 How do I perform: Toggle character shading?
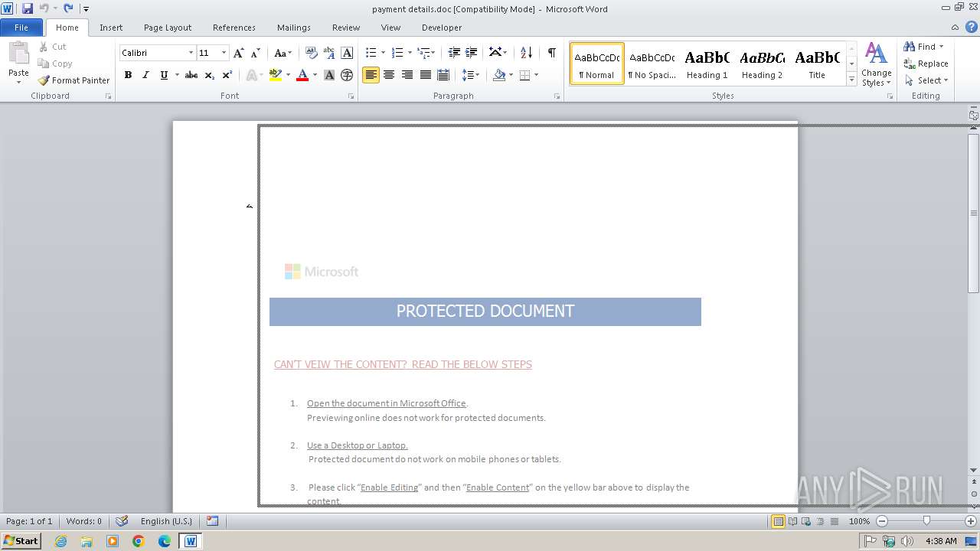(x=329, y=75)
